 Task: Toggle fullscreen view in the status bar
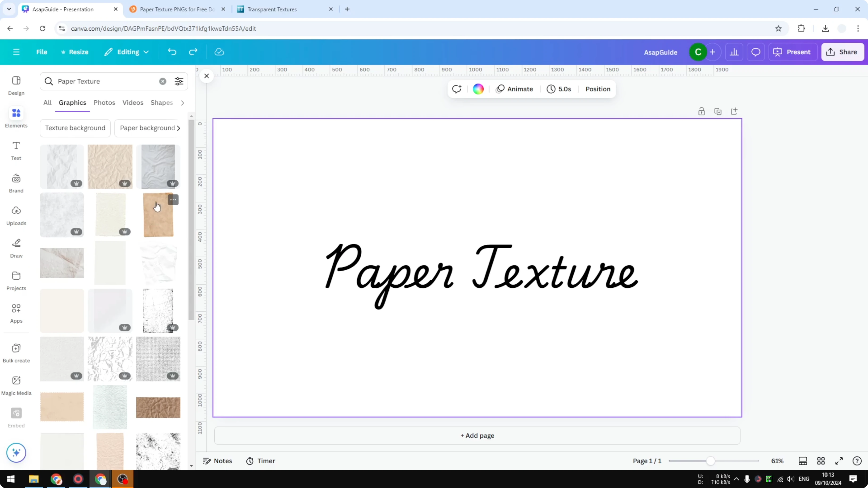[839, 461]
